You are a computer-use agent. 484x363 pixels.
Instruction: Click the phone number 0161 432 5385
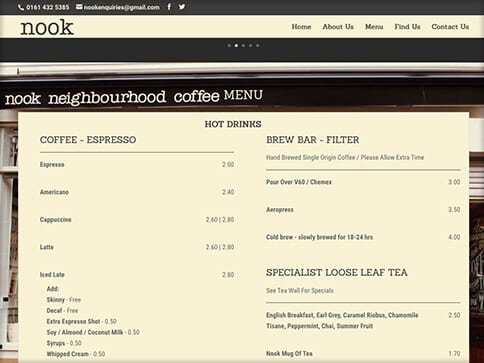tap(48, 7)
